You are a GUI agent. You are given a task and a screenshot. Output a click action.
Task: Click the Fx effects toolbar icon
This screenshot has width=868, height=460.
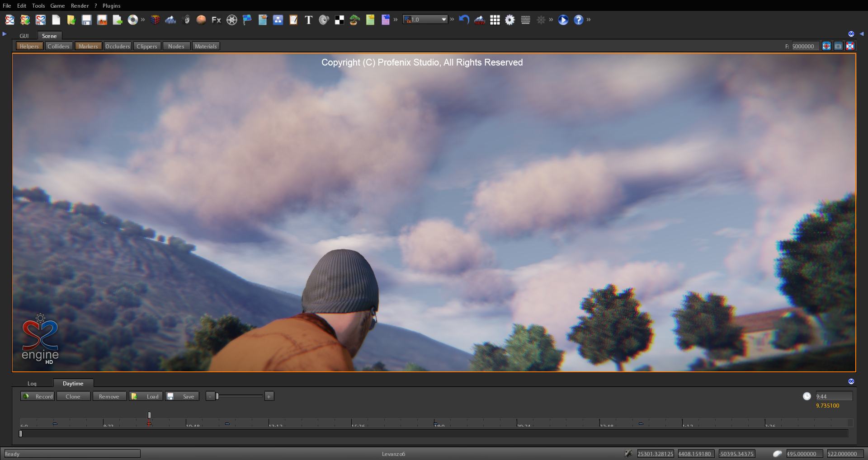point(216,20)
